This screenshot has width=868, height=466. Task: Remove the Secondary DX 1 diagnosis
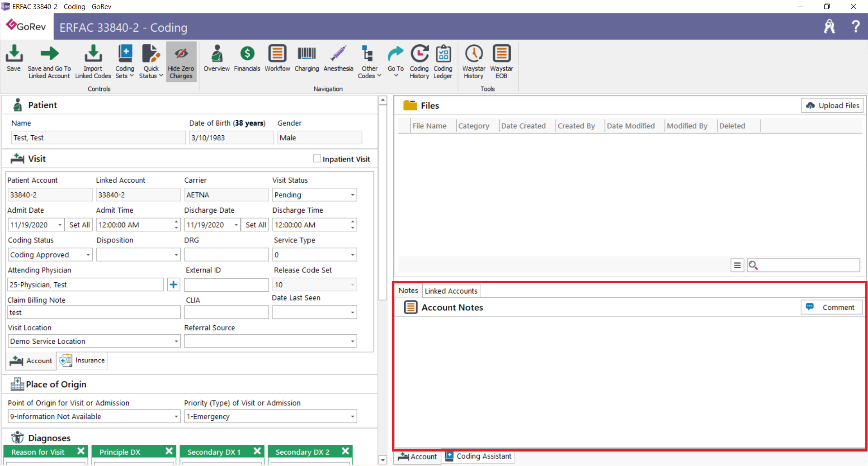(257, 451)
